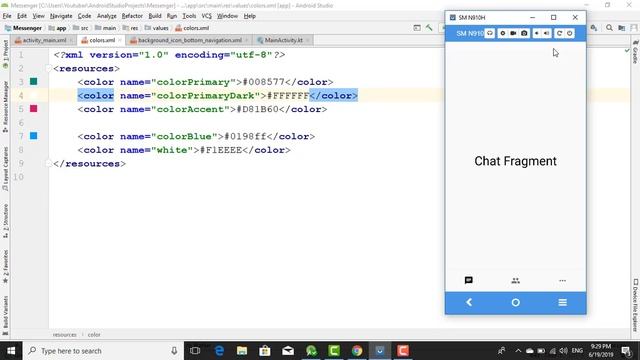This screenshot has height=360, width=640.
Task: Open the File menu
Action: (x=7, y=16)
